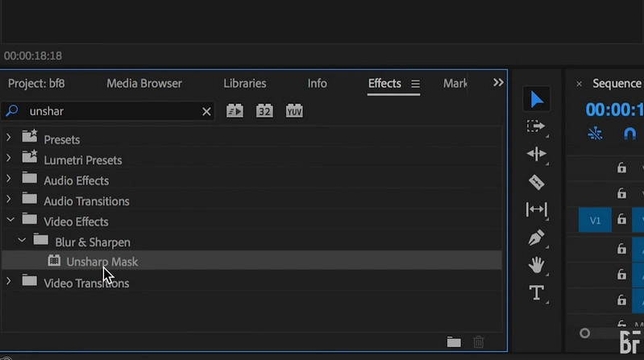Select the Pen tool
Viewport: 644px width, 360px height.
tap(536, 238)
